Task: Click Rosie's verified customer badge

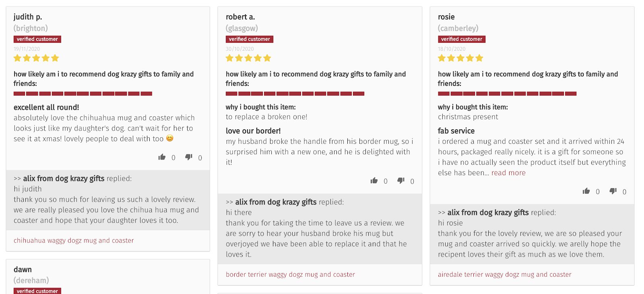Action: (462, 39)
